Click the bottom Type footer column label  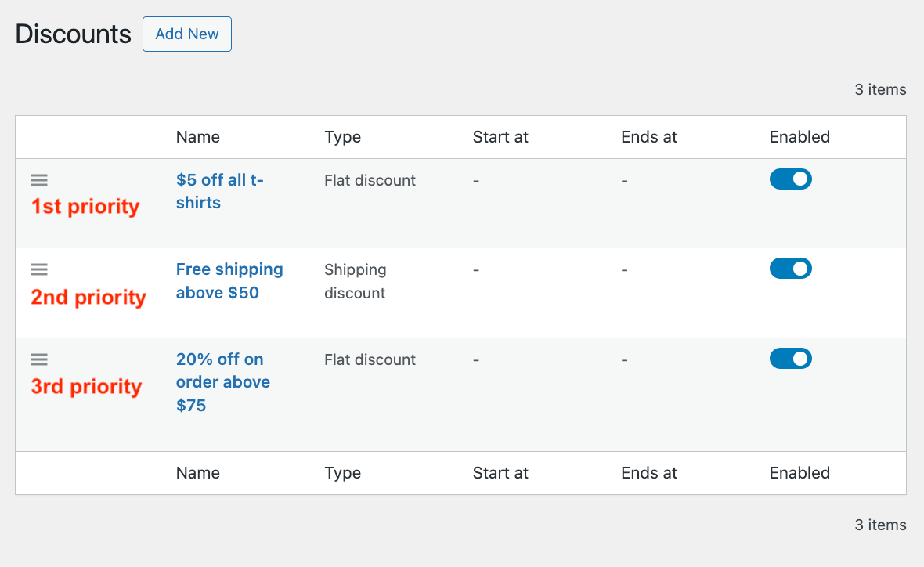(342, 473)
